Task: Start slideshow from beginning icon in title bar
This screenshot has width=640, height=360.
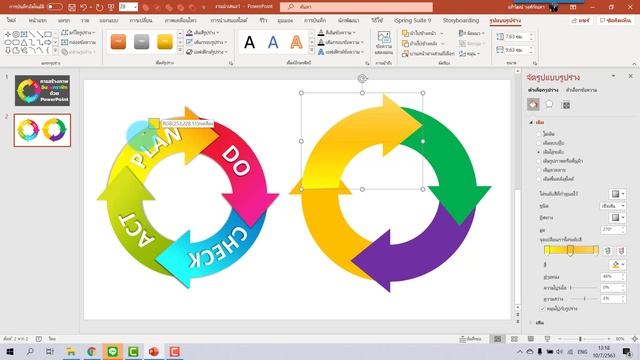Action: tap(111, 7)
